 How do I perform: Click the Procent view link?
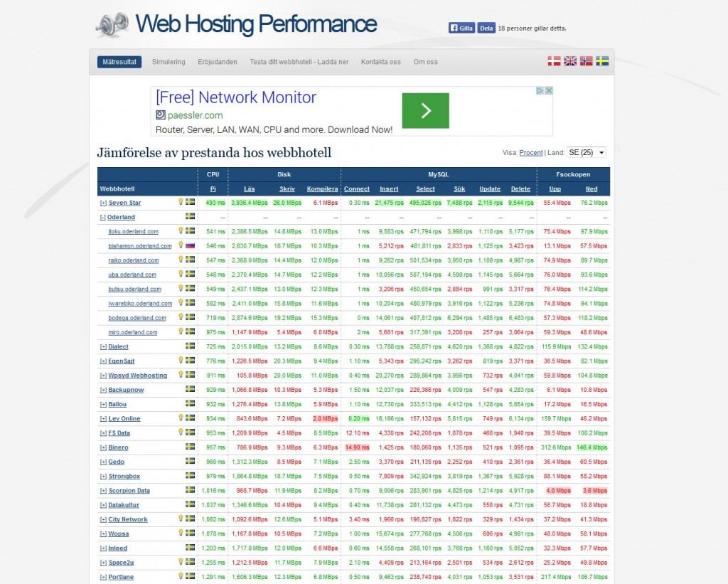pos(530,153)
